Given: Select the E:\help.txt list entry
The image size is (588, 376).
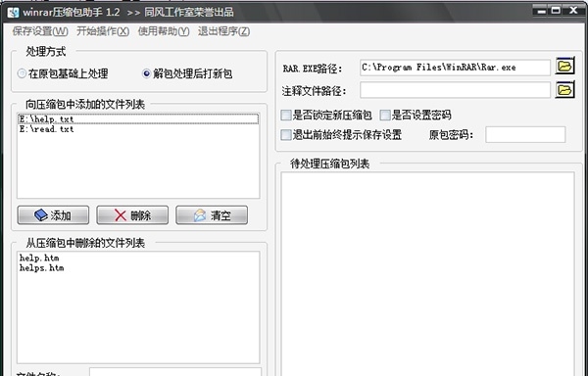Looking at the screenshot, I should (138, 119).
